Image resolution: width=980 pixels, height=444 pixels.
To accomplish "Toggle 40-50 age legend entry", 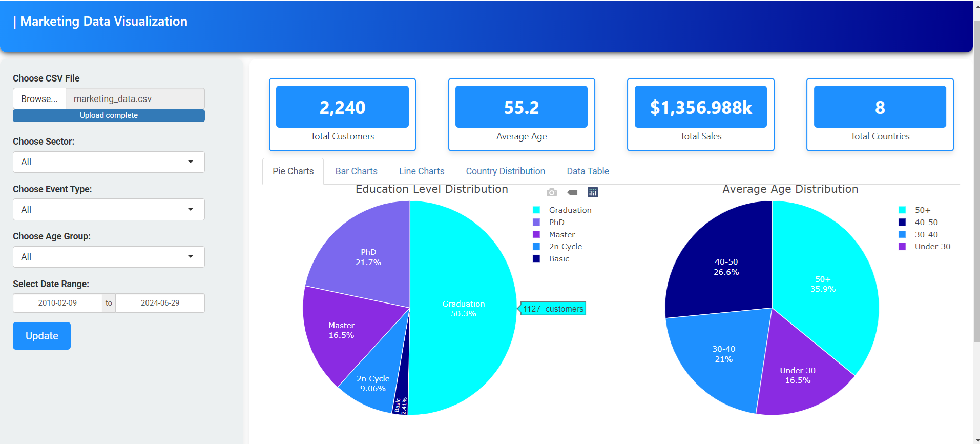I will pos(918,222).
